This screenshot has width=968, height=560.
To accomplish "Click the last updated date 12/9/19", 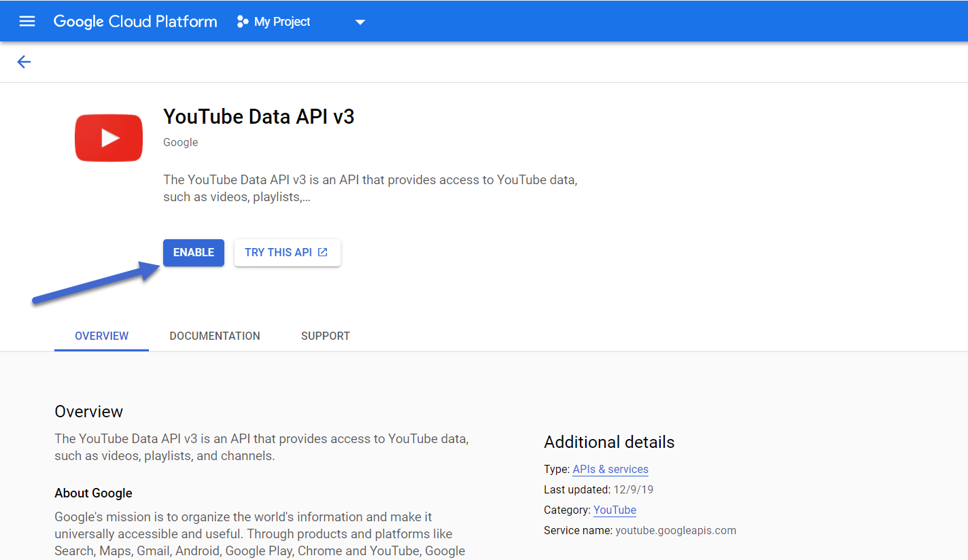I will tap(633, 489).
